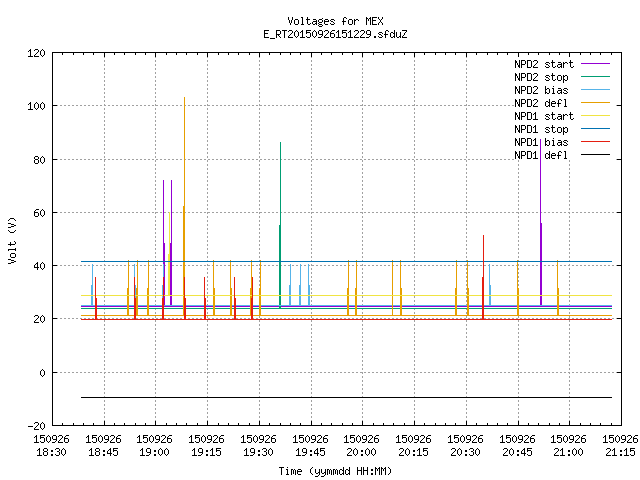
Task: Click the black NPD1 defl legend line
Action: click(x=596, y=155)
